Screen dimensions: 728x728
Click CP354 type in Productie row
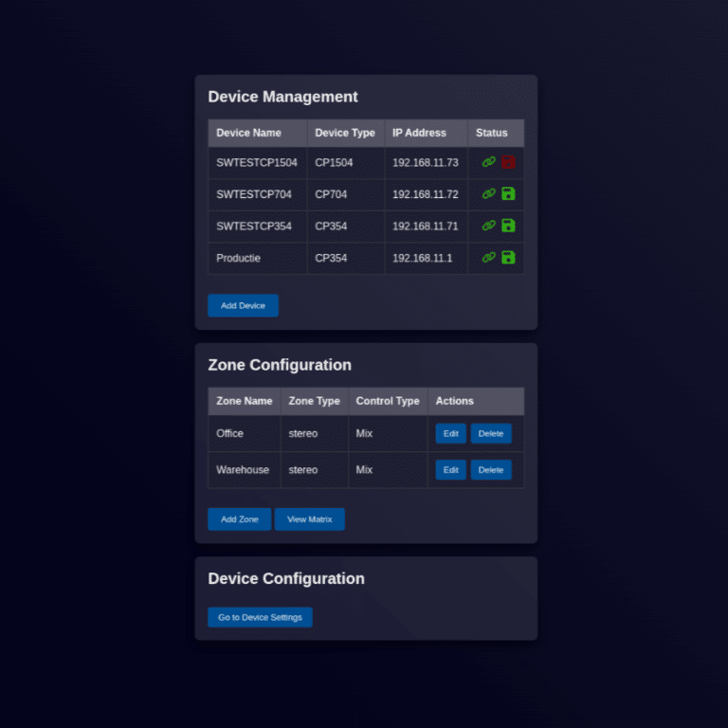331,258
